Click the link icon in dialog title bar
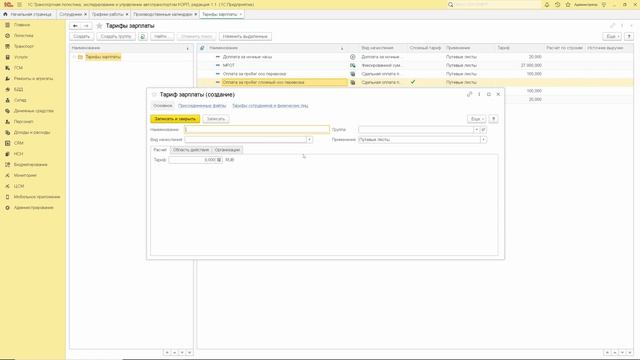Screen dimensions: 640x360 pyautogui.click(x=469, y=94)
